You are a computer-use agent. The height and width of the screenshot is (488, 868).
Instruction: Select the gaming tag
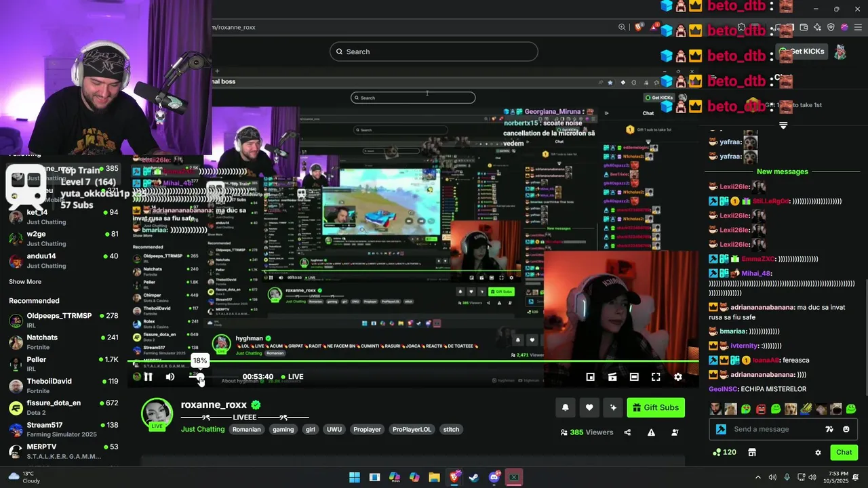click(283, 429)
